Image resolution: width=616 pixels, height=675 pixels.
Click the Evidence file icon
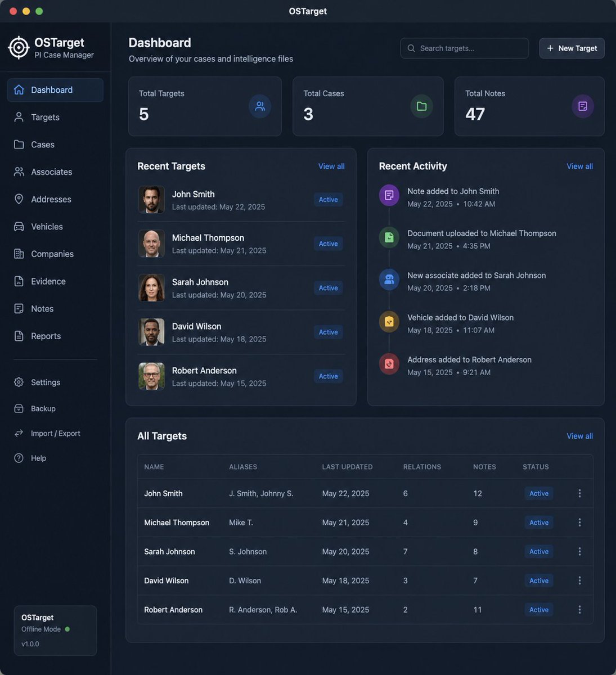[x=19, y=281]
